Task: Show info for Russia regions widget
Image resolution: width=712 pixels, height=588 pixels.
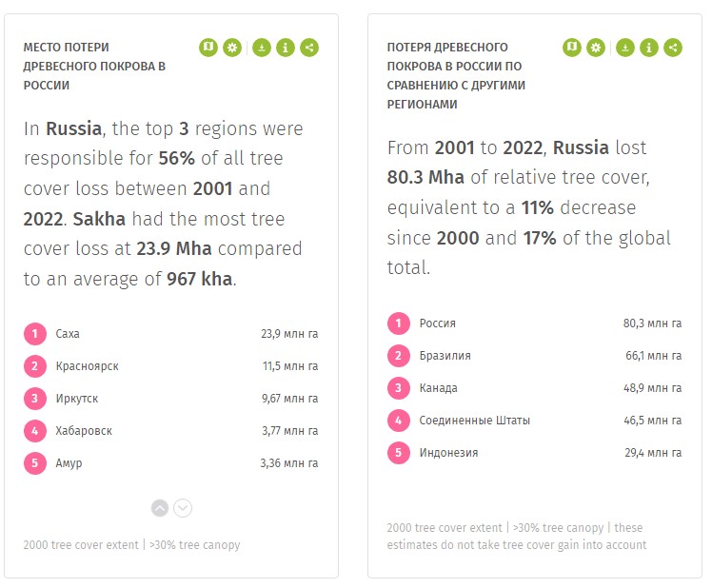Action: coord(285,48)
